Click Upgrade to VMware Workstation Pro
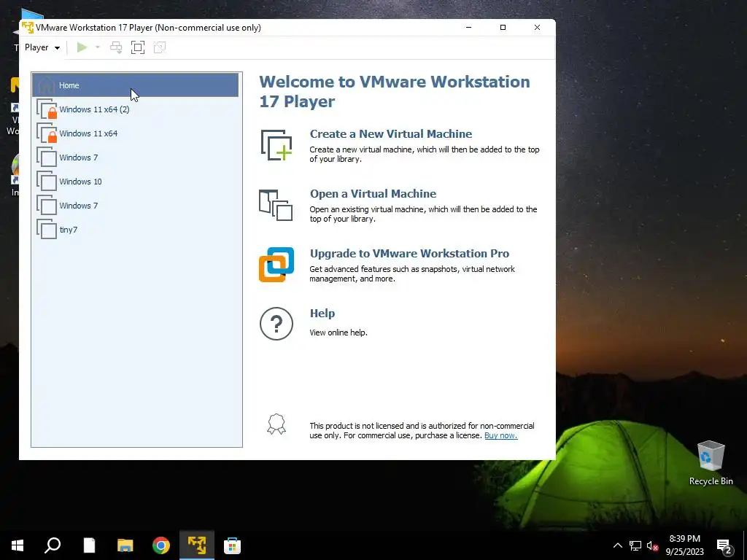Viewport: 747px width, 560px height. [409, 253]
